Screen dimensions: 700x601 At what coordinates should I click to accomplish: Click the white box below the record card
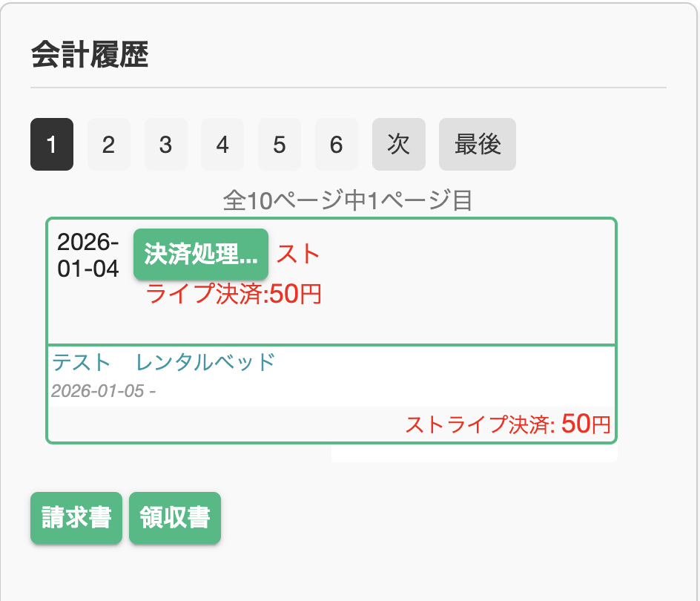point(475,453)
